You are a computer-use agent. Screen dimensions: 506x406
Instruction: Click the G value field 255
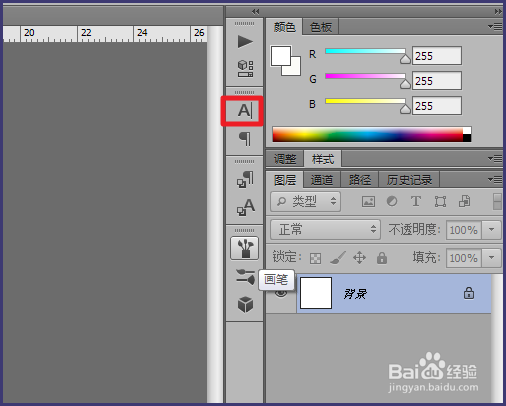click(437, 81)
